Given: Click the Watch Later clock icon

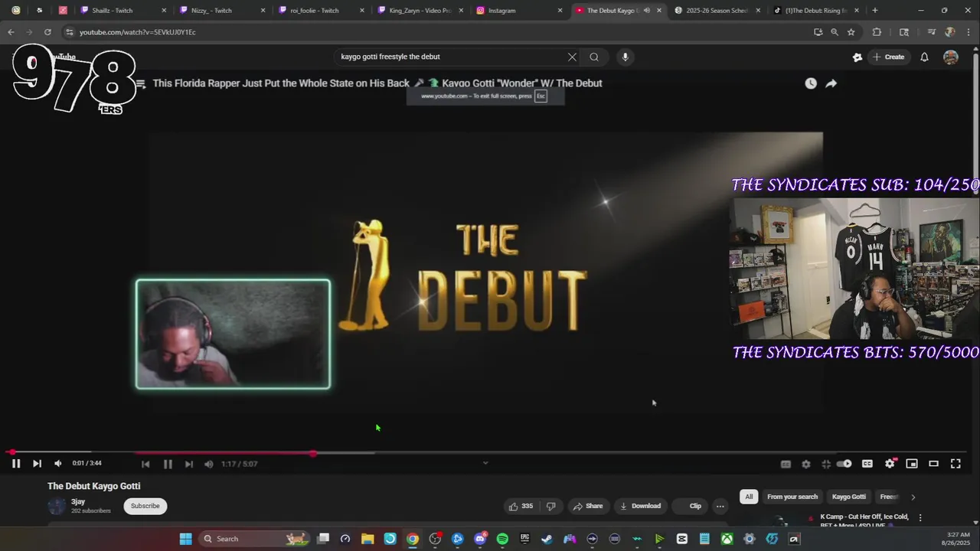Looking at the screenshot, I should coord(811,83).
